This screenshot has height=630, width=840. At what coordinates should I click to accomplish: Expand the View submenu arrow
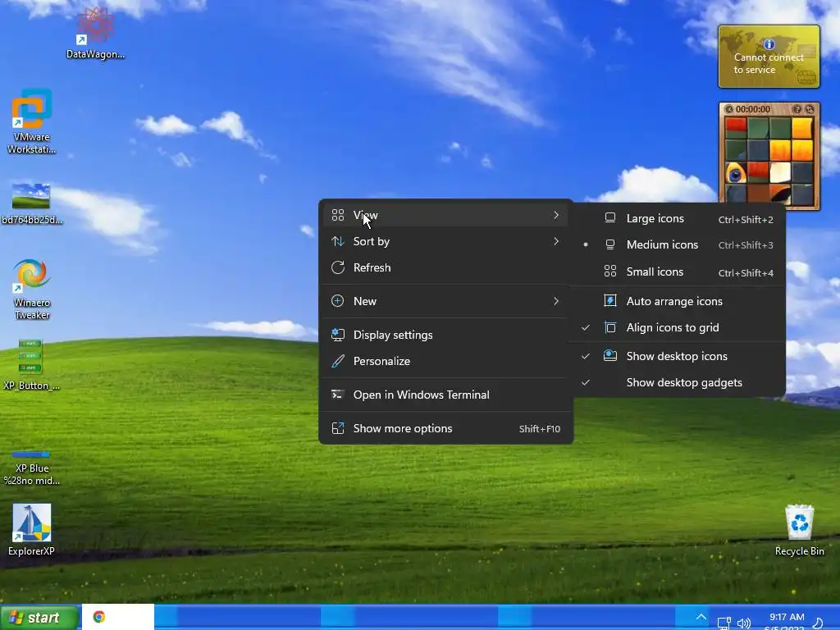pyautogui.click(x=556, y=215)
